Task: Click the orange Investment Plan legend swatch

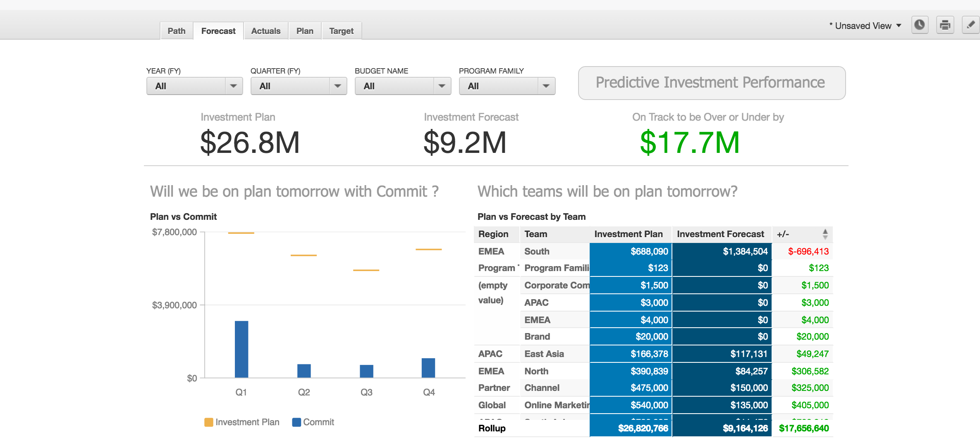Action: [x=209, y=422]
